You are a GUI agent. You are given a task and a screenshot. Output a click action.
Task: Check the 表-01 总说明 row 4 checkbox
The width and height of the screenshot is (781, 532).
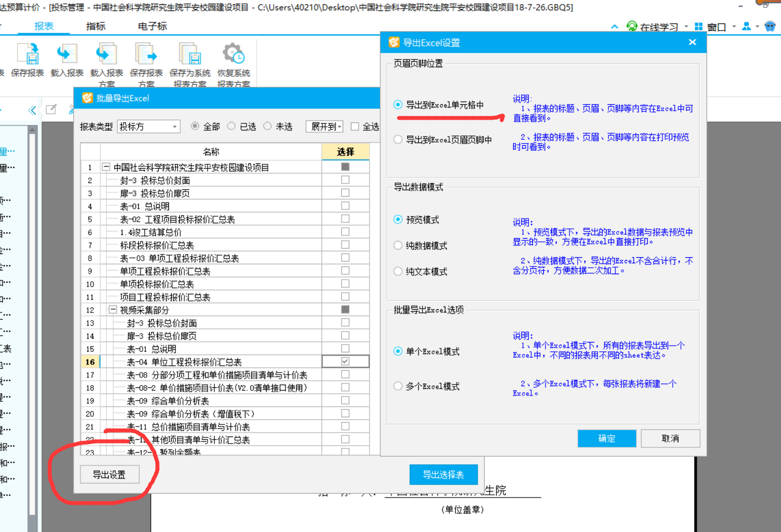[x=345, y=206]
